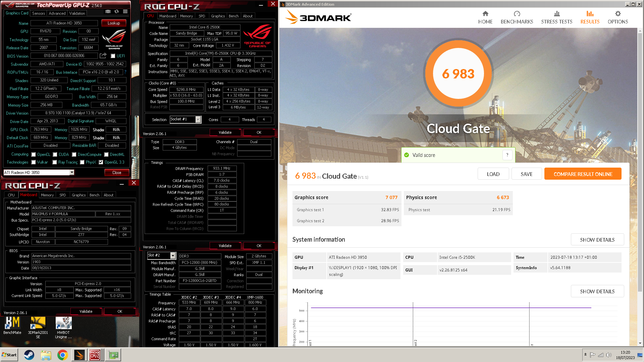The height and width of the screenshot is (362, 644).
Task: Open BENCHMARKS in 3DMark navigation
Action: click(x=517, y=17)
